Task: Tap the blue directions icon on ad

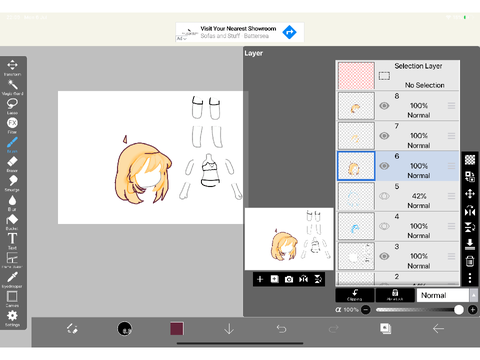Action: click(289, 32)
